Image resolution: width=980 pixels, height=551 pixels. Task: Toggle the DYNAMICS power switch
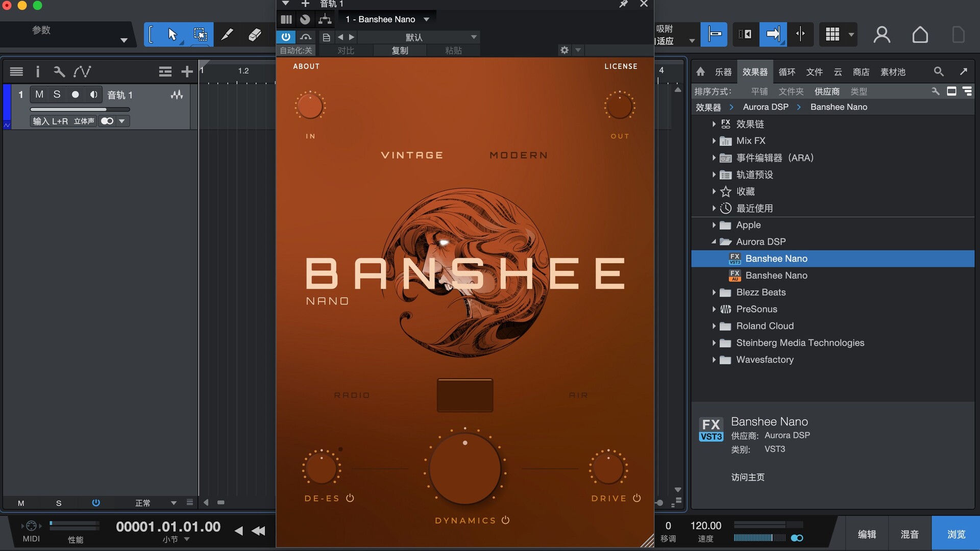point(505,520)
